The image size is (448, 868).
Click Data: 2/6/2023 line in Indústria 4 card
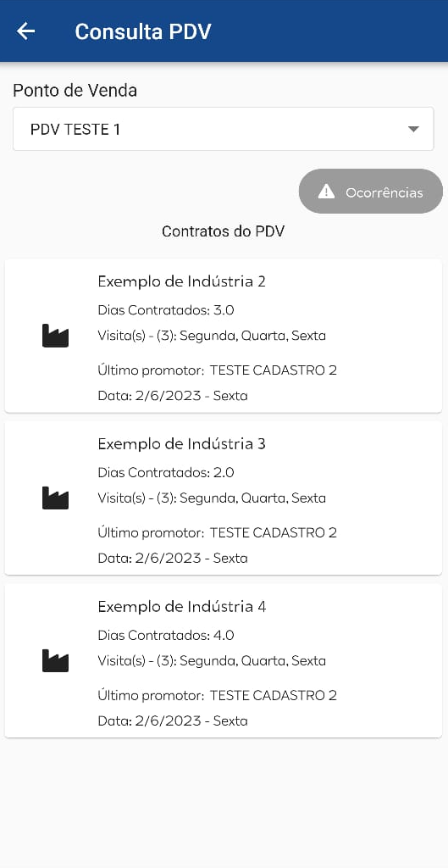pyautogui.click(x=173, y=721)
